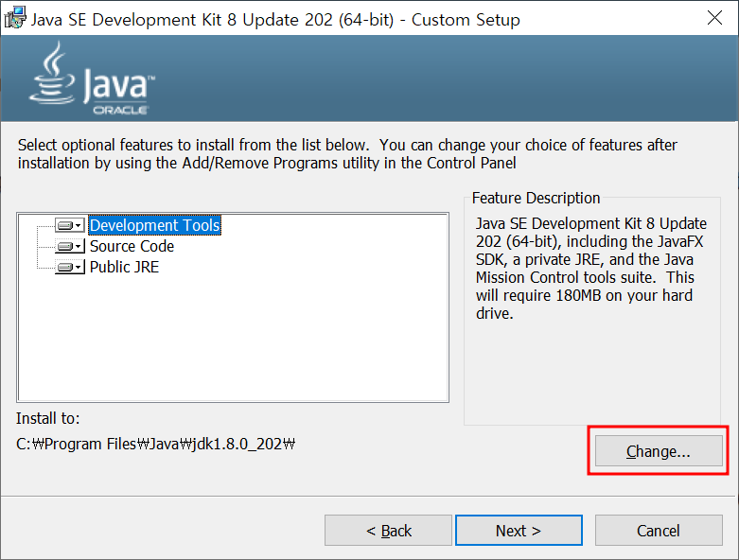Open Development Tools feature install dropdown
This screenshot has width=739, height=560.
(70, 225)
